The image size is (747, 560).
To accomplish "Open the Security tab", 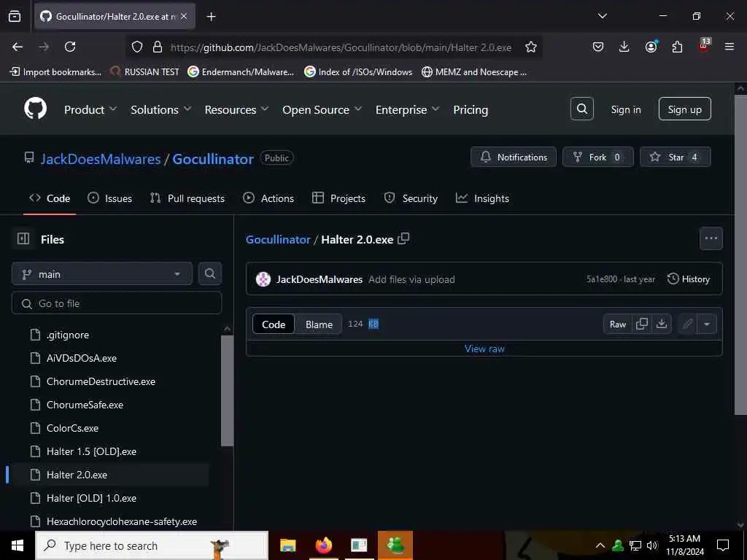I will (x=411, y=198).
